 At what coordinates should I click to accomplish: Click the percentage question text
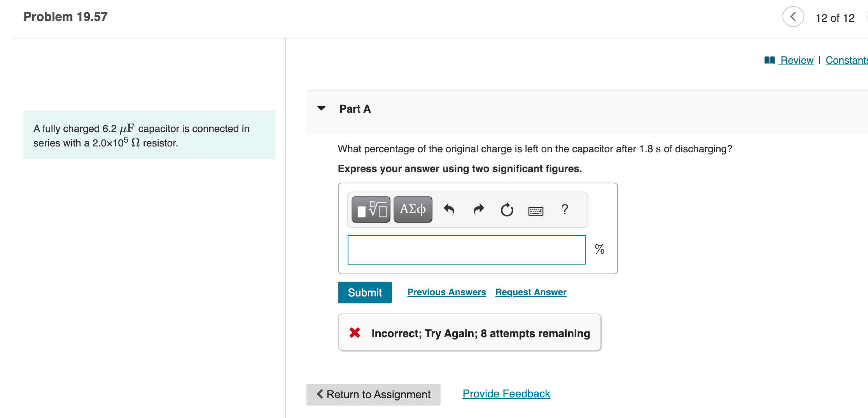[x=535, y=149]
